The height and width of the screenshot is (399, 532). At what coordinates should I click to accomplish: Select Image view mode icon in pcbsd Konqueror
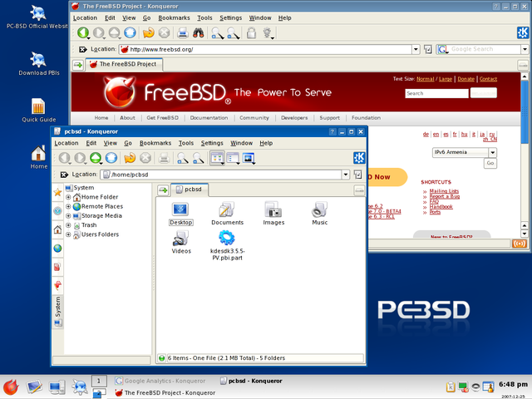pos(249,158)
